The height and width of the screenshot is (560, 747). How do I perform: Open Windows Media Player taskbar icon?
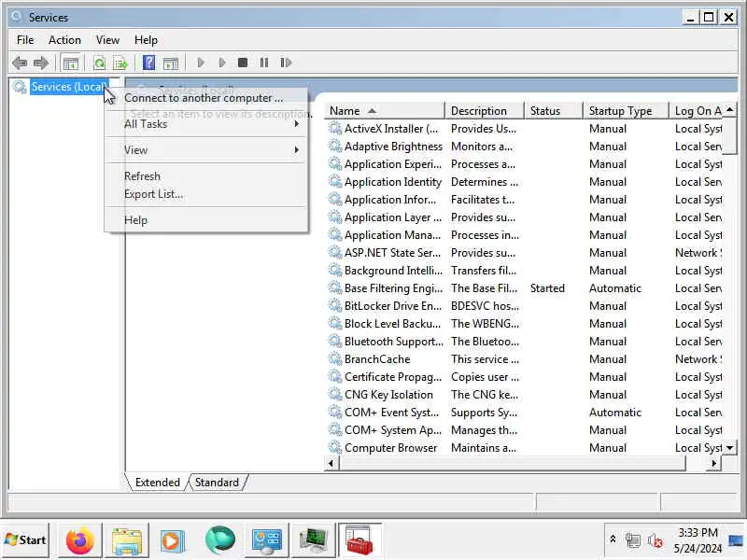pos(173,540)
